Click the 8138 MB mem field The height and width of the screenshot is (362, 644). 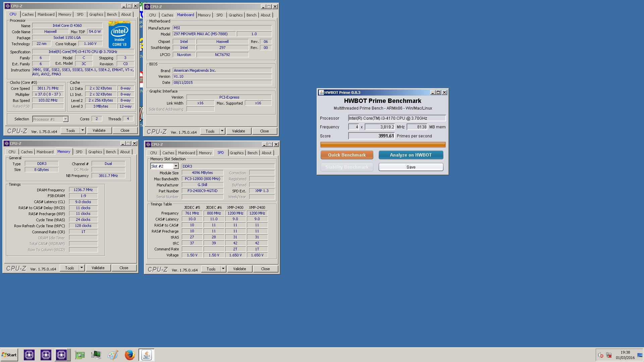pos(417,127)
